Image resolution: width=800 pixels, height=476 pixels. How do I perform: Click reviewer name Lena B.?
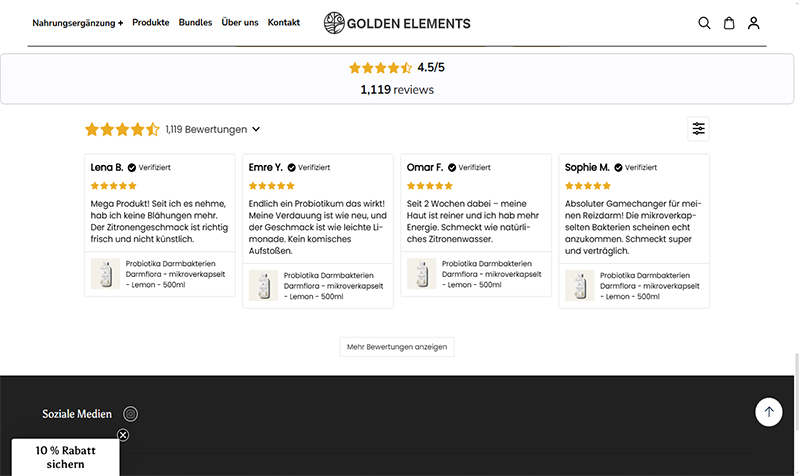tap(107, 167)
